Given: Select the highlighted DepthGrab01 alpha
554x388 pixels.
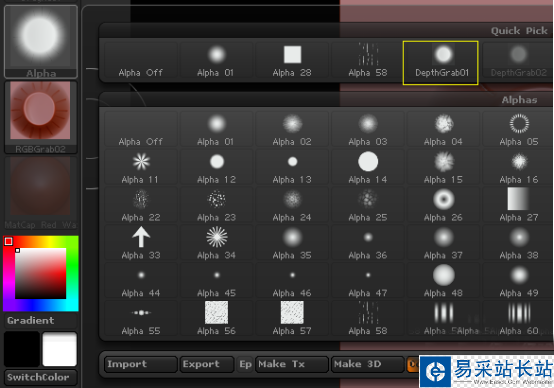Looking at the screenshot, I should 441,63.
